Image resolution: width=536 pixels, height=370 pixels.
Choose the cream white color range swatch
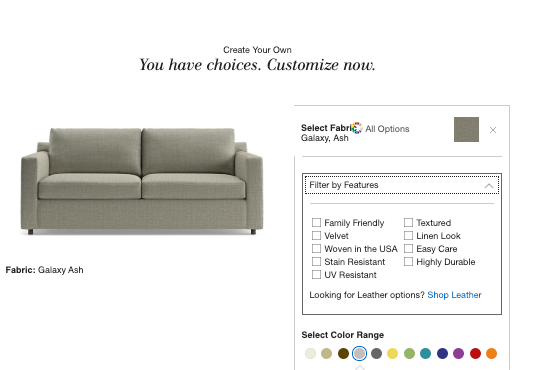click(x=310, y=353)
